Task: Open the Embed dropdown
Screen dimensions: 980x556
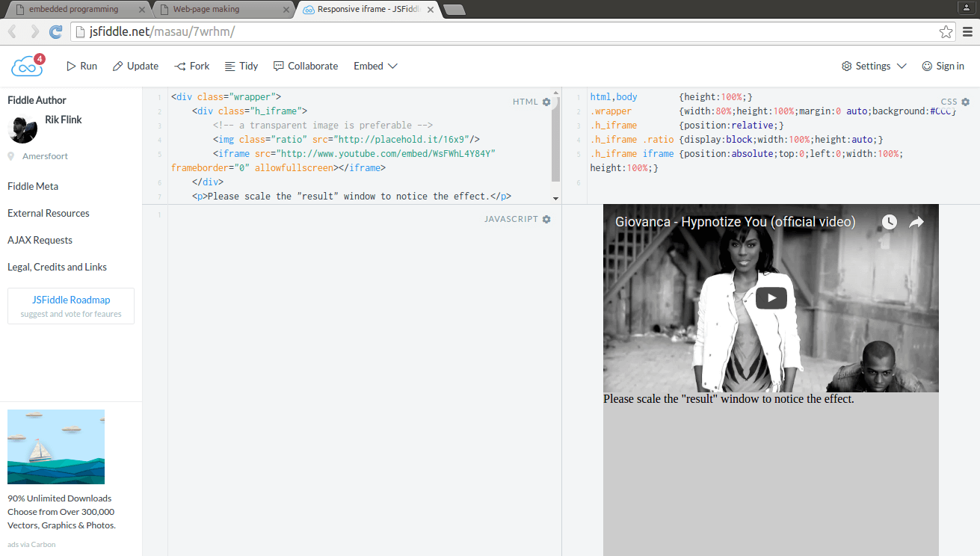Action: [x=375, y=66]
